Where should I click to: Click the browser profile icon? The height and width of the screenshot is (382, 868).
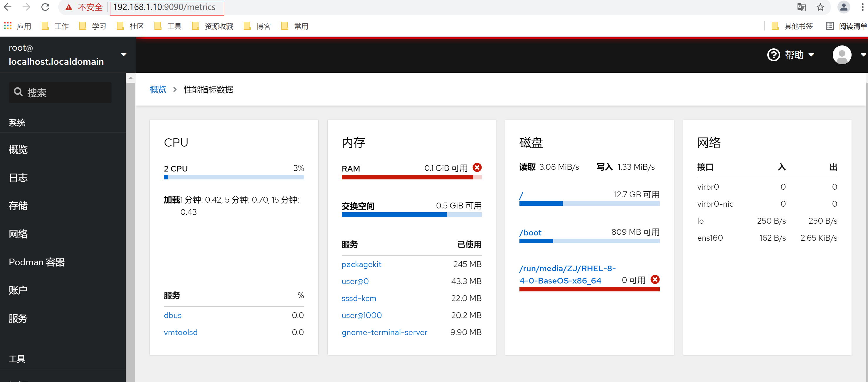[844, 7]
